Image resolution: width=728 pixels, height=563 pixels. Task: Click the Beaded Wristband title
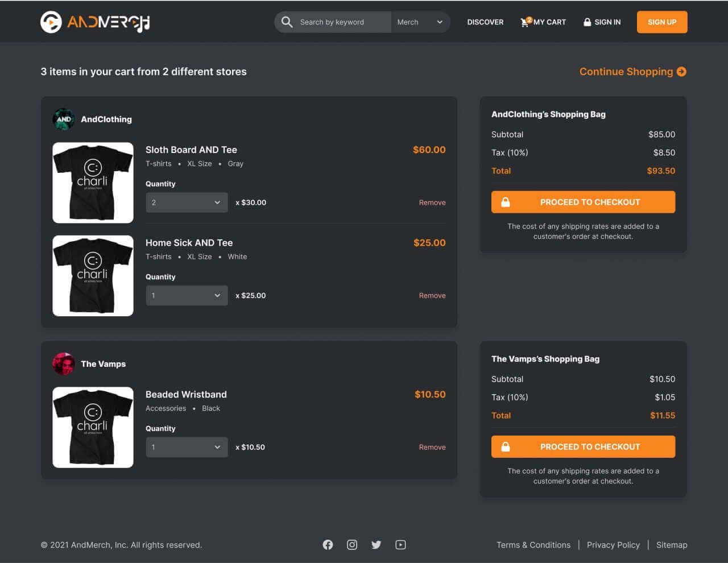point(186,395)
